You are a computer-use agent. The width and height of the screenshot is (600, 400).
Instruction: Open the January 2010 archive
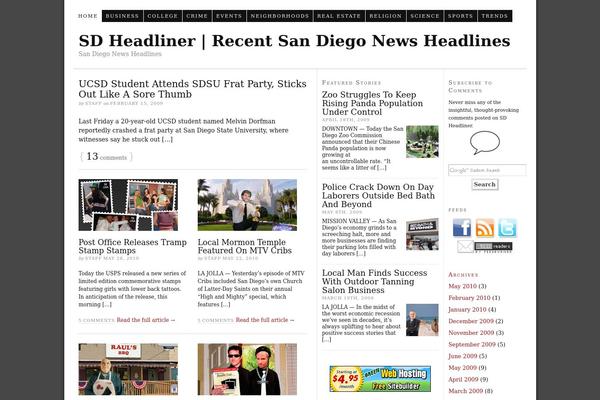pos(467,309)
